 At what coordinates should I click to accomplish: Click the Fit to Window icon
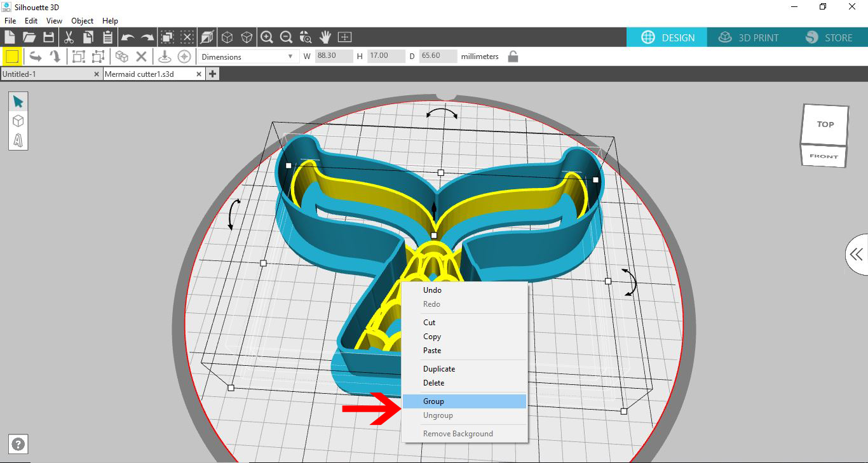coord(344,37)
